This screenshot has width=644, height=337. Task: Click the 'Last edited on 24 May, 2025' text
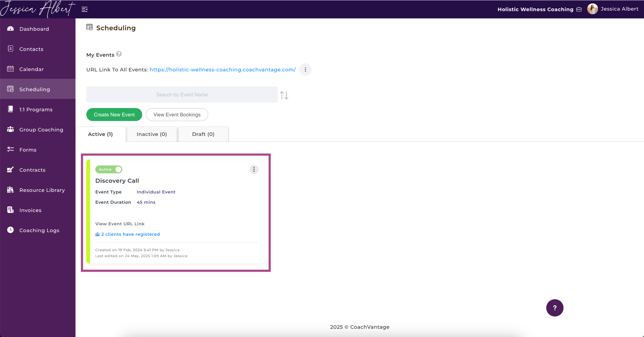click(141, 256)
